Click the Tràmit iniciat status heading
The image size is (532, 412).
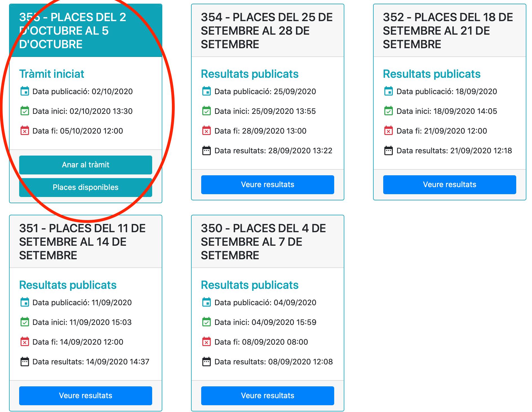tap(52, 74)
